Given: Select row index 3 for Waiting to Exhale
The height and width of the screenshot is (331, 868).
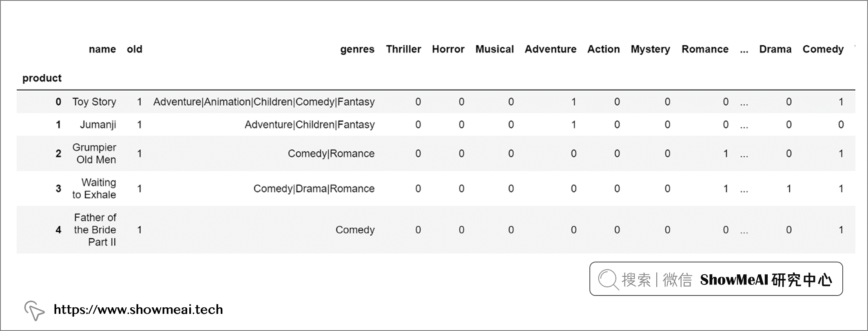Looking at the screenshot, I should [58, 189].
